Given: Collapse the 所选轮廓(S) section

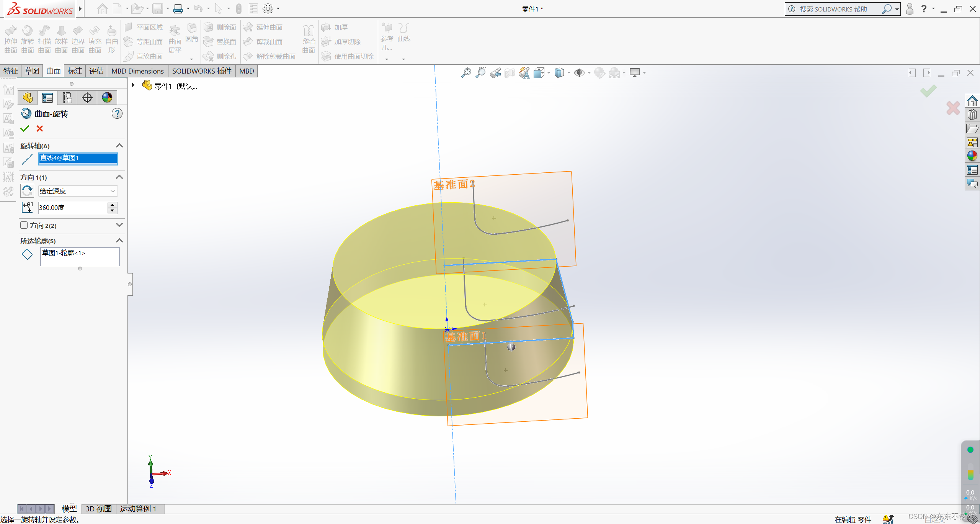Looking at the screenshot, I should [119, 241].
